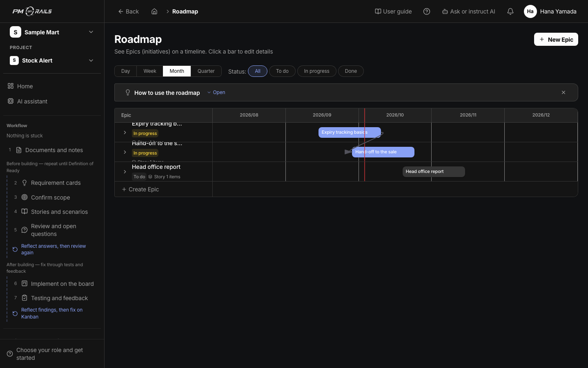Filter status to In progress
The width and height of the screenshot is (588, 368).
coord(316,71)
